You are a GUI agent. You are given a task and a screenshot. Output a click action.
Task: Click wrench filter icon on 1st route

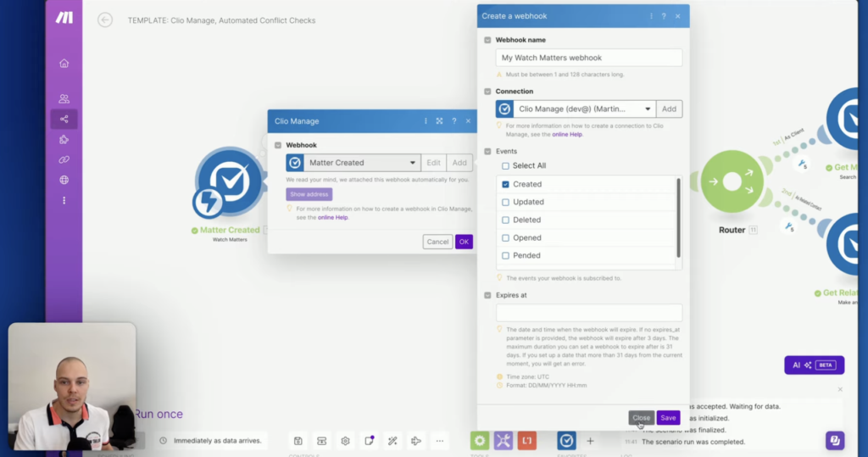click(x=802, y=164)
